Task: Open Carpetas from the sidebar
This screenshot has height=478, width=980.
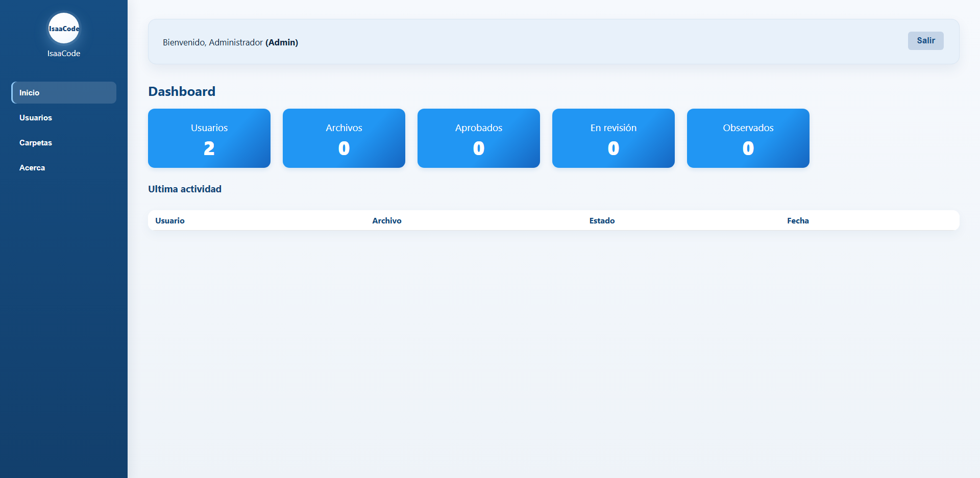Action: pyautogui.click(x=64, y=142)
